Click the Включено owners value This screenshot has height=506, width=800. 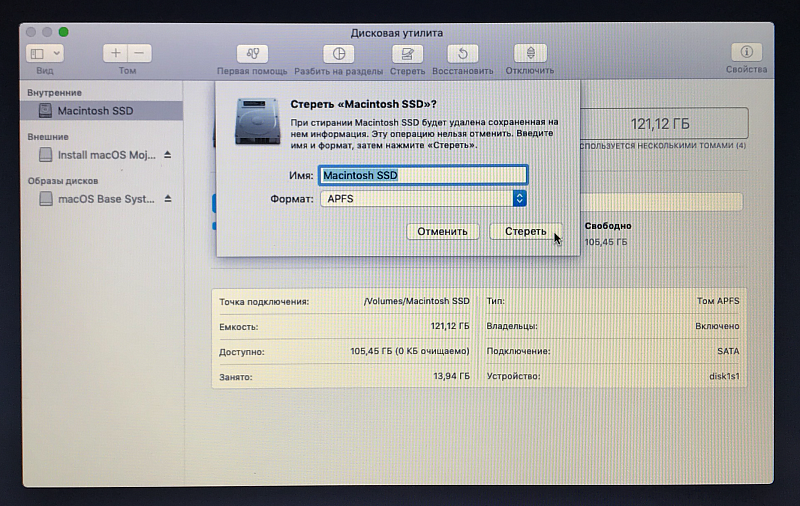[x=717, y=326]
